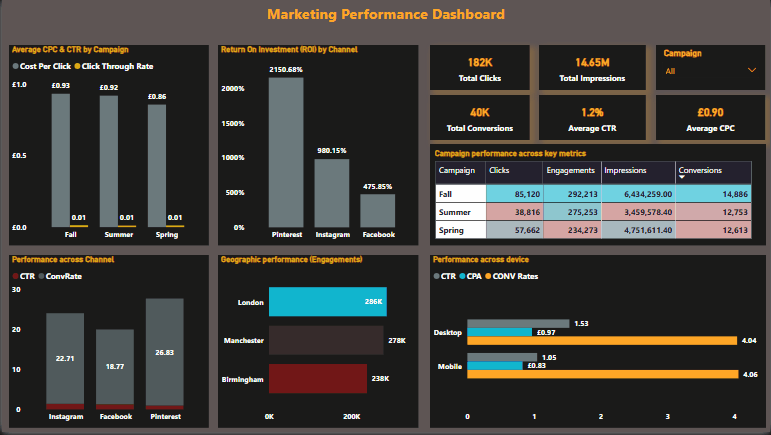Click the 4,751,611.40 impressions cell
771x435 pixels.
pyautogui.click(x=638, y=230)
